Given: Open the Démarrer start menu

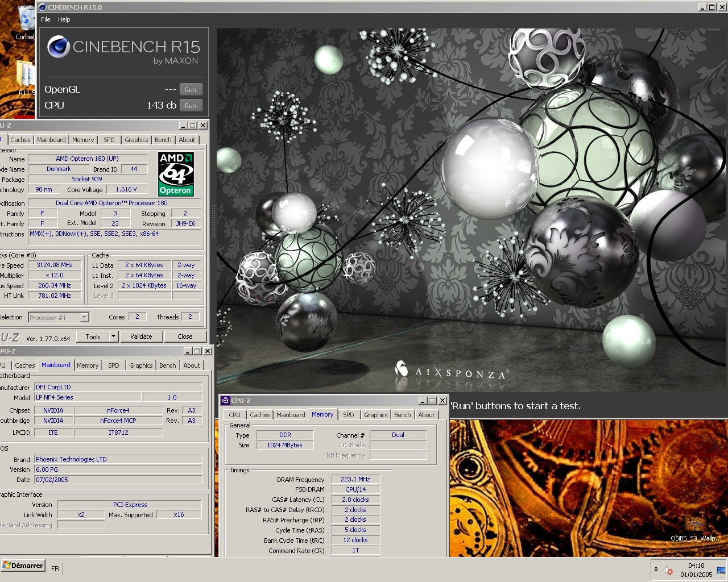Looking at the screenshot, I should tap(23, 566).
